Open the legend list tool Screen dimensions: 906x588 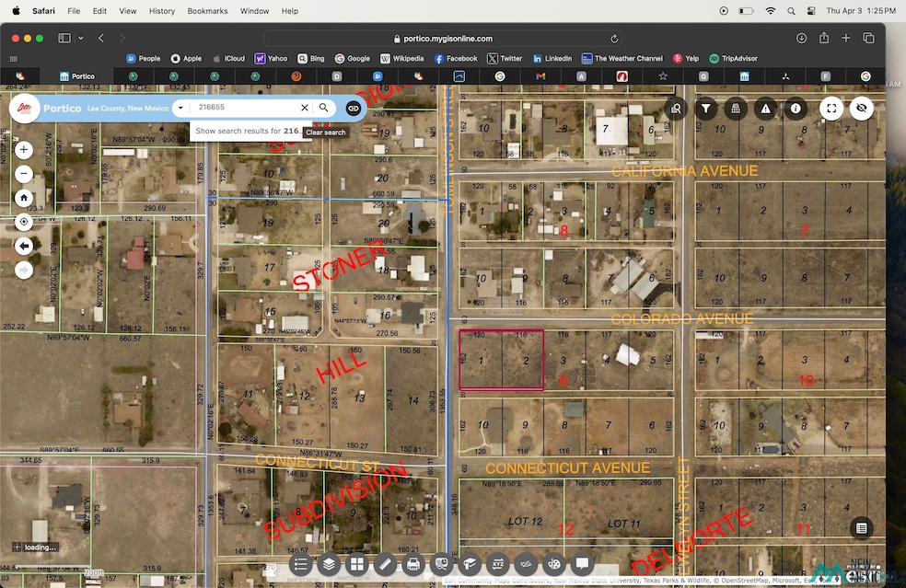click(x=300, y=564)
